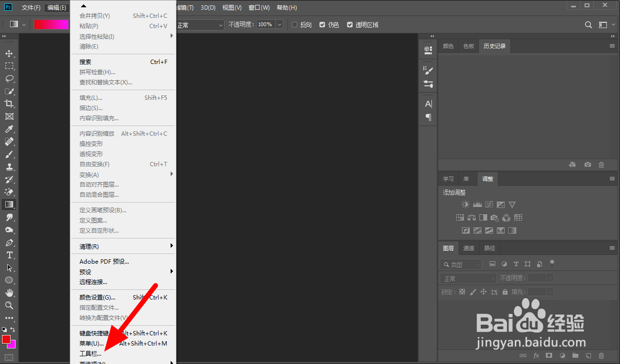Toggle the Transparency (透明区域) checkbox
620x364 pixels.
[x=350, y=25]
